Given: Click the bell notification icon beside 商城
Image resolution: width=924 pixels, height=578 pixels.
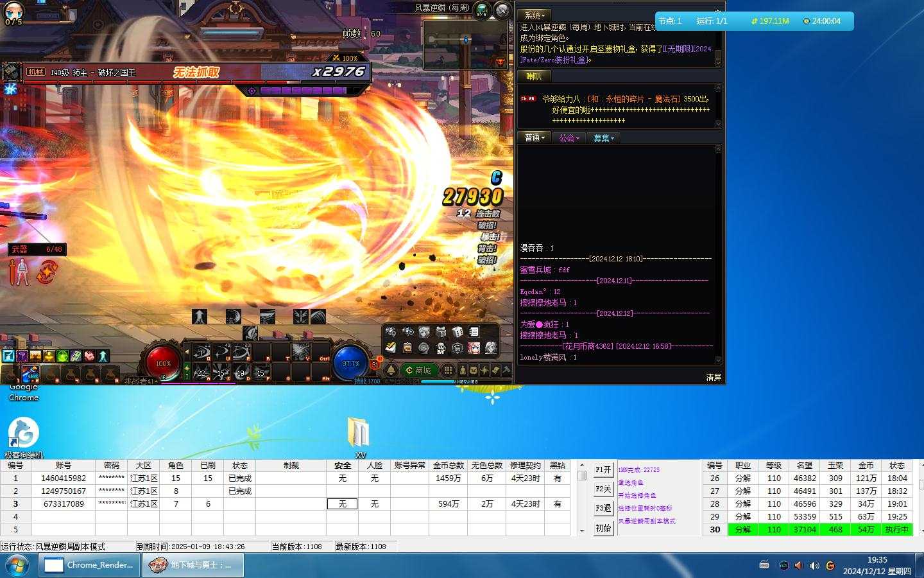Looking at the screenshot, I should (391, 370).
